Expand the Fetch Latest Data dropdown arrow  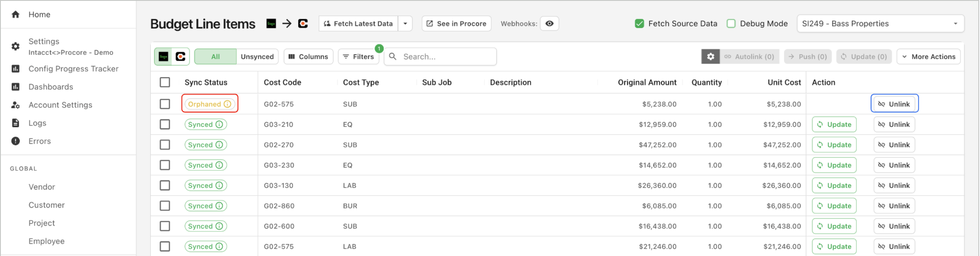(405, 24)
